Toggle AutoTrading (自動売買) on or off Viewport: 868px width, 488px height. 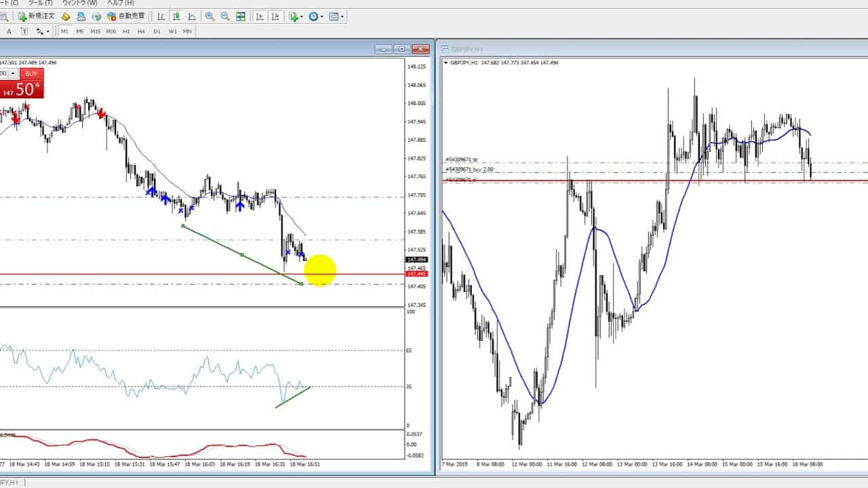[x=125, y=16]
